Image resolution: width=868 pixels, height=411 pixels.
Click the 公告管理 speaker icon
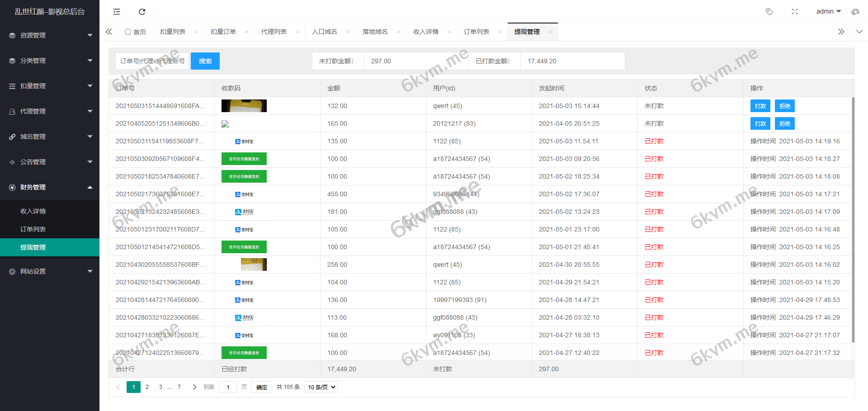pos(12,161)
